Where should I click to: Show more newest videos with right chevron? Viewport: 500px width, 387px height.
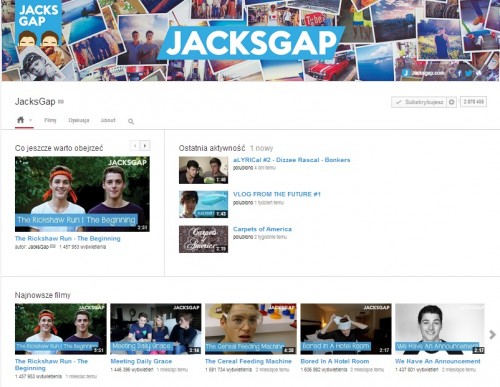click(492, 335)
